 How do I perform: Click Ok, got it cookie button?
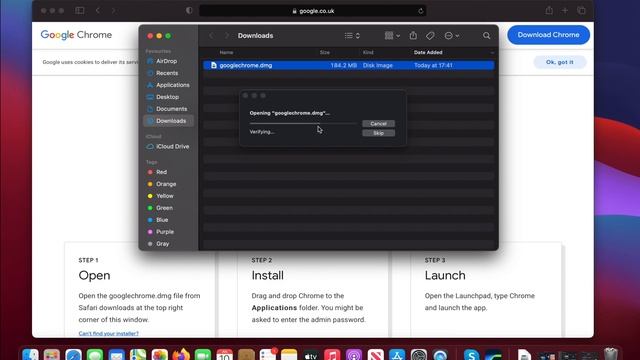point(560,62)
